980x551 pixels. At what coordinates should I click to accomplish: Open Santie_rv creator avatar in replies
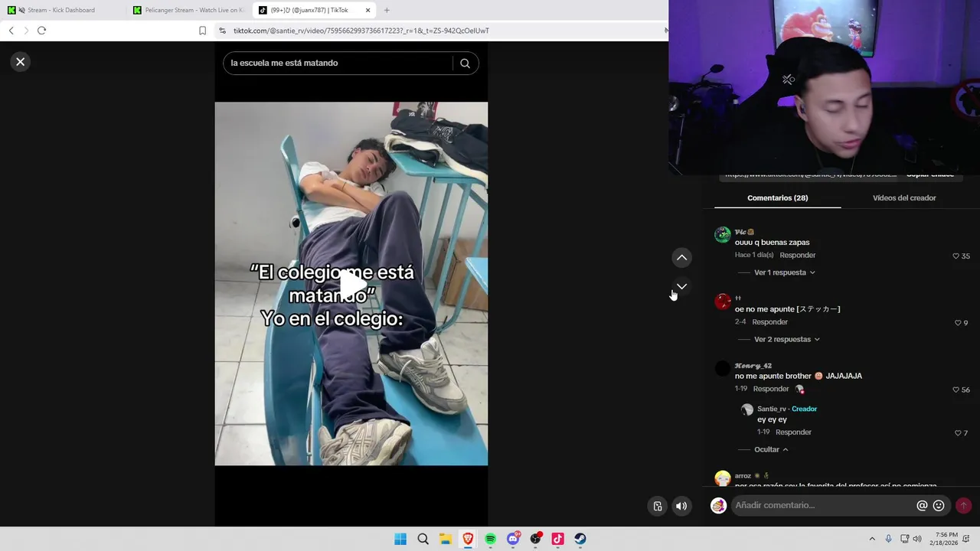click(x=747, y=409)
